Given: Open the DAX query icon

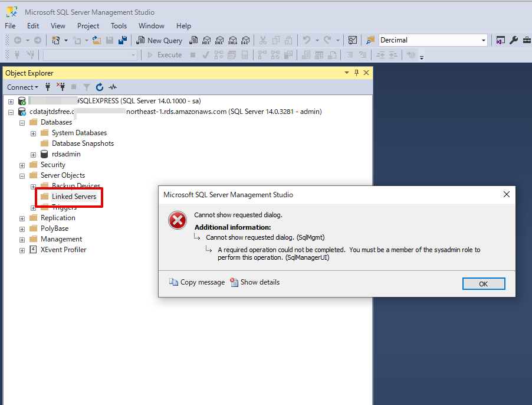Looking at the screenshot, I should 245,40.
